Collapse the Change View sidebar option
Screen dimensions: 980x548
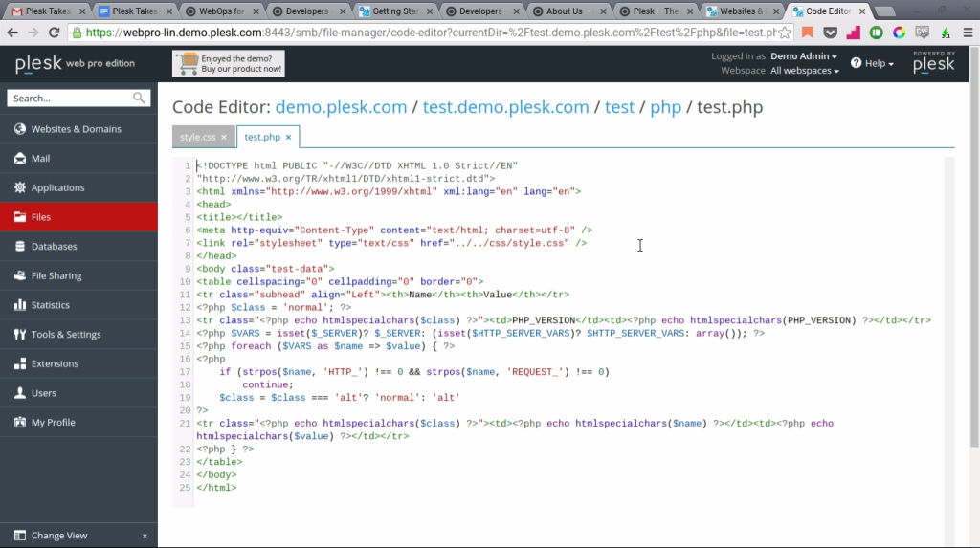tap(145, 536)
